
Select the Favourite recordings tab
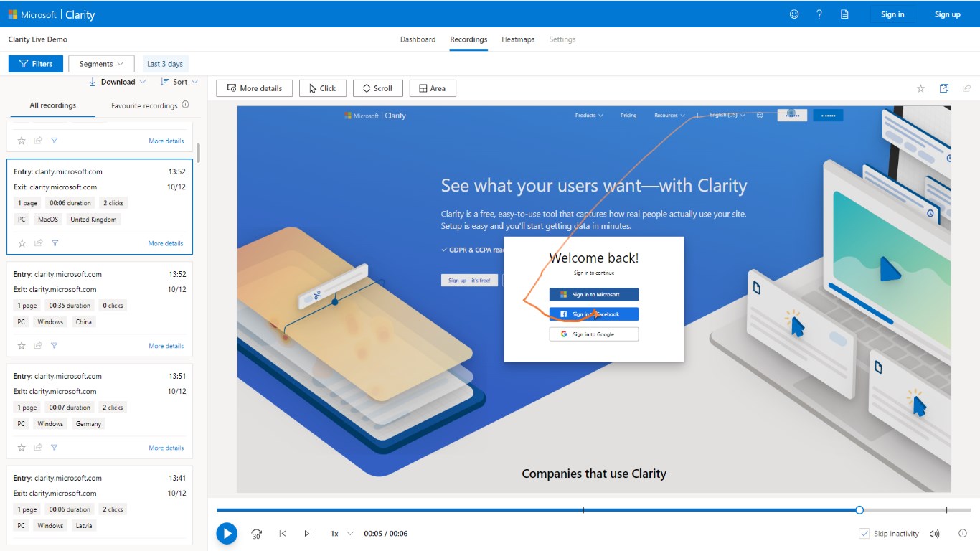tap(144, 105)
